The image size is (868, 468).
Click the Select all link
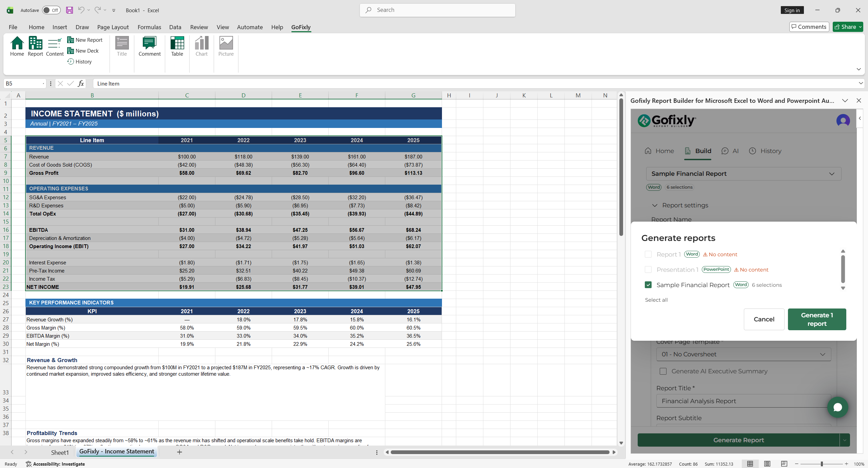tap(656, 300)
